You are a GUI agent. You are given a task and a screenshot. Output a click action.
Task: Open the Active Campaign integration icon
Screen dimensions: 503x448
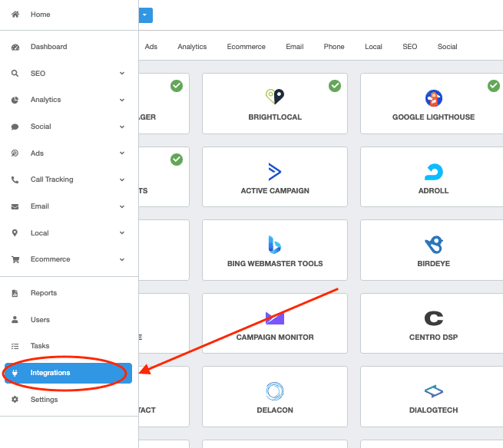tap(274, 171)
